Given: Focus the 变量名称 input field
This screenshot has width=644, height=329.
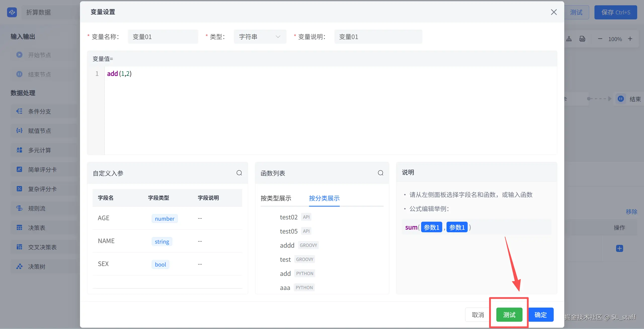Looking at the screenshot, I should click(x=163, y=37).
